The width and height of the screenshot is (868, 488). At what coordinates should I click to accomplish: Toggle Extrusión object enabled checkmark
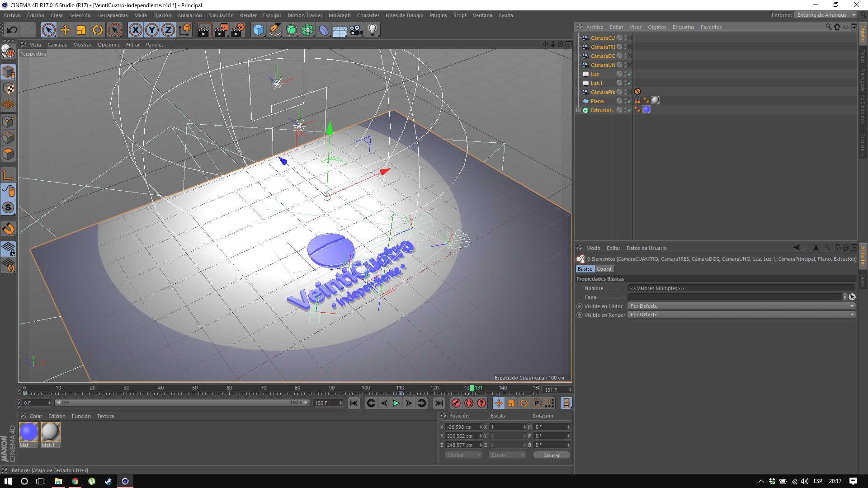click(629, 110)
